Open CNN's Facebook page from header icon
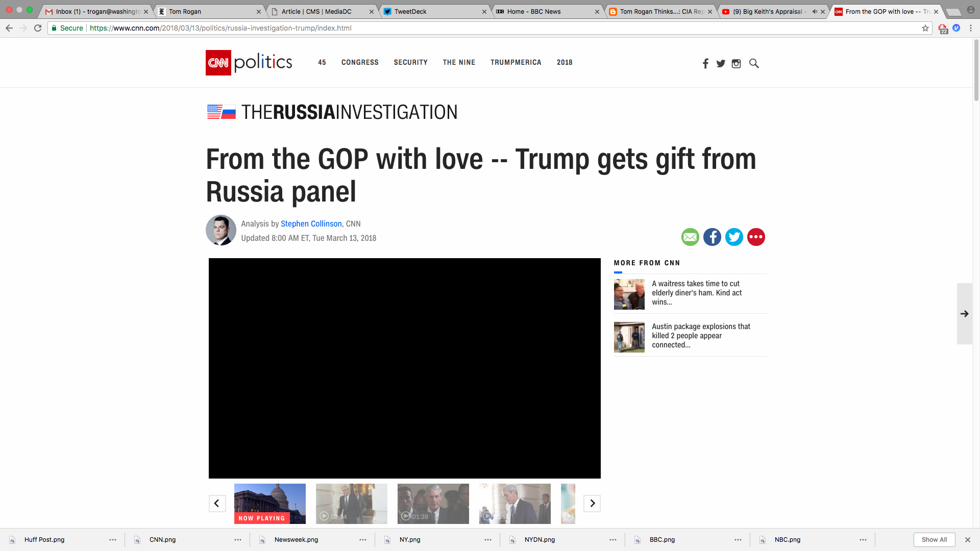 click(705, 63)
